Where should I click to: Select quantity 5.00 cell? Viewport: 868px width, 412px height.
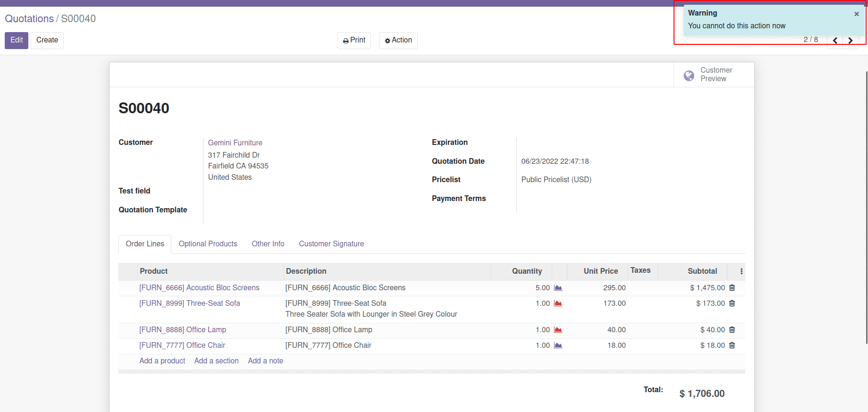point(543,288)
